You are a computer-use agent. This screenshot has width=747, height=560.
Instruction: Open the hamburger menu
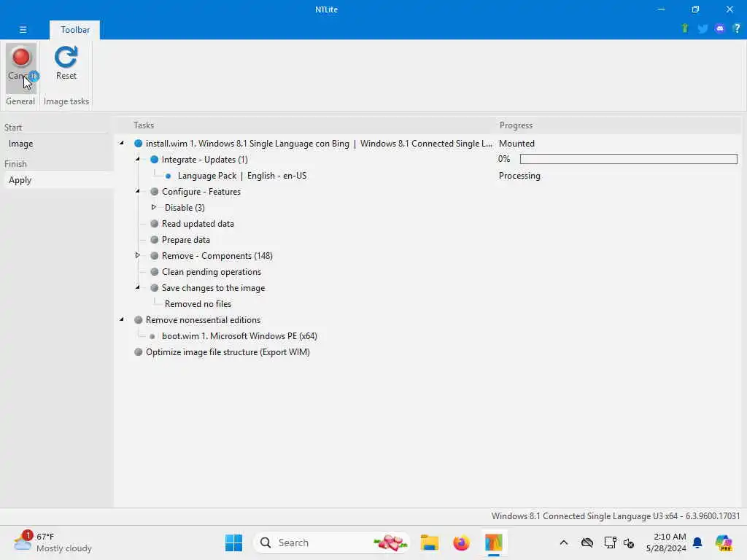point(23,29)
